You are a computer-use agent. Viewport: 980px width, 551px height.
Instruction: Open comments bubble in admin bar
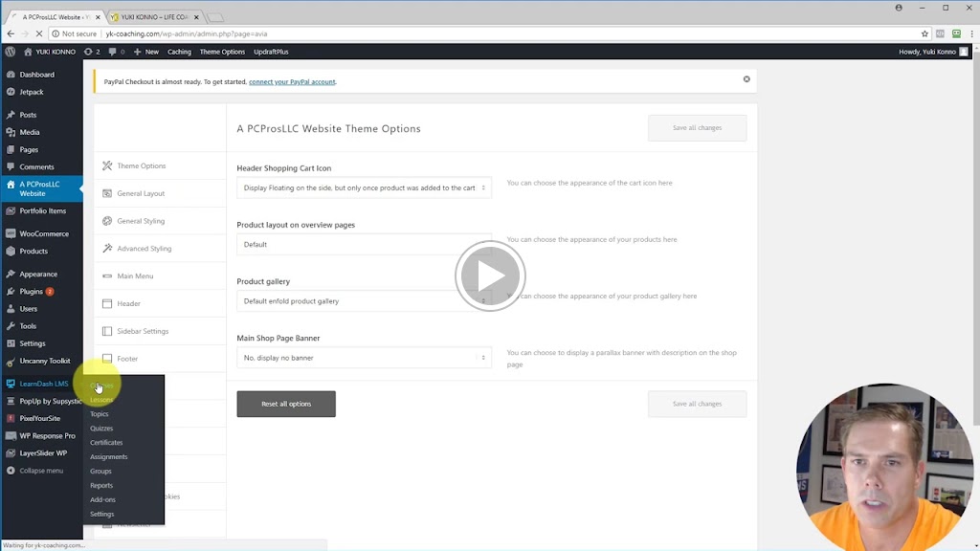[x=116, y=52]
